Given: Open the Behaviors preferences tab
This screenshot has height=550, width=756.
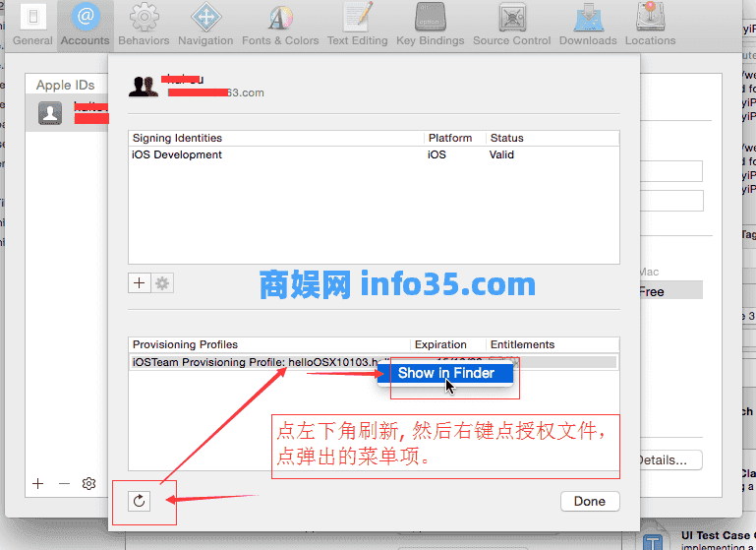Looking at the screenshot, I should coord(144,25).
